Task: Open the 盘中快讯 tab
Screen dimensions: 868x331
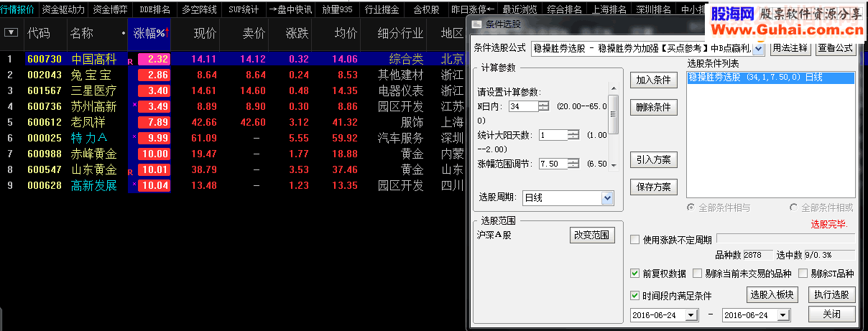Action: click(290, 9)
